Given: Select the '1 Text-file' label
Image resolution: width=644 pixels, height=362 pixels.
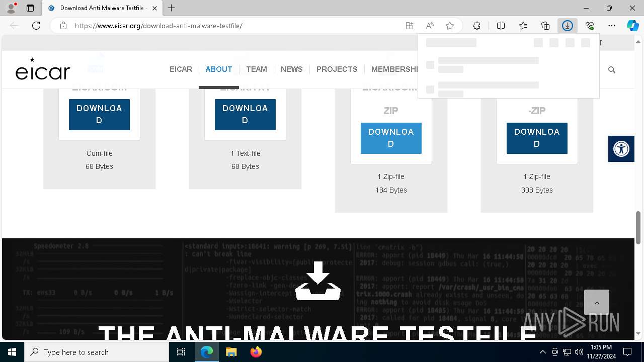Looking at the screenshot, I should [246, 153].
